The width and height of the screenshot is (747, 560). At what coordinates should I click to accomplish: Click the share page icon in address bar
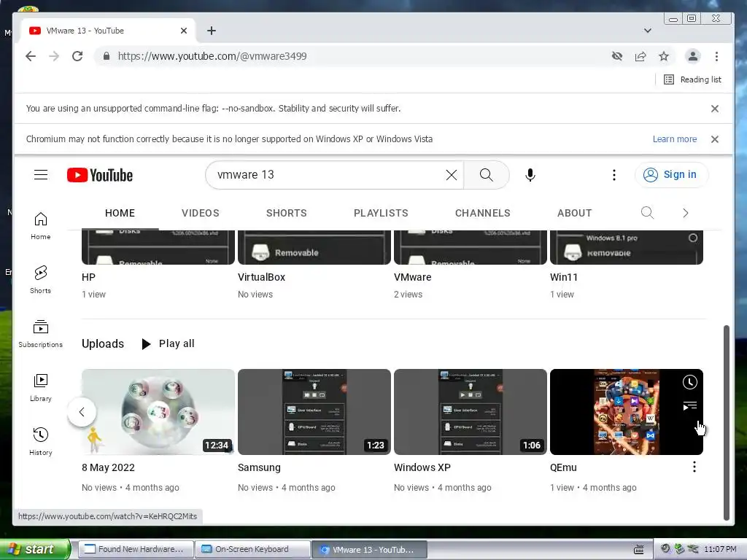(x=640, y=56)
